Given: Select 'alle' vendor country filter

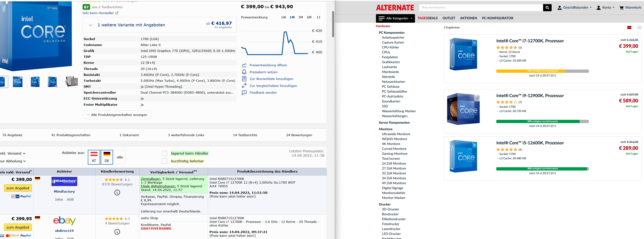Looking at the screenshot, I should [x=120, y=157].
